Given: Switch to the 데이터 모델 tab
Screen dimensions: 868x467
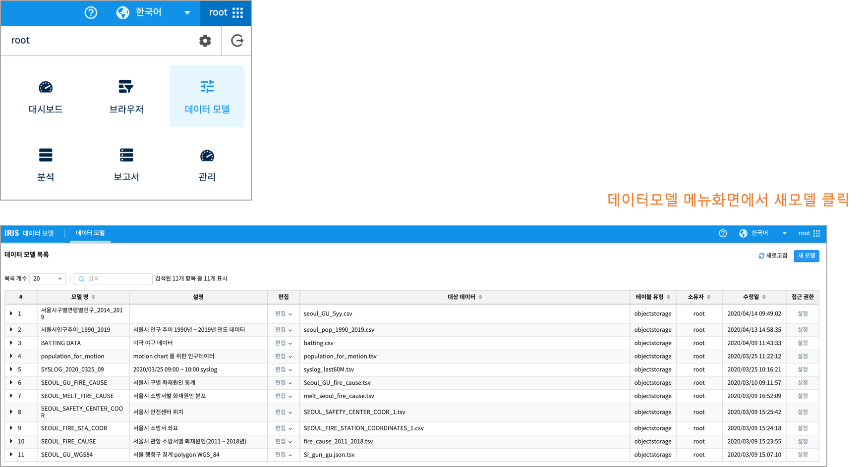Looking at the screenshot, I should point(90,233).
